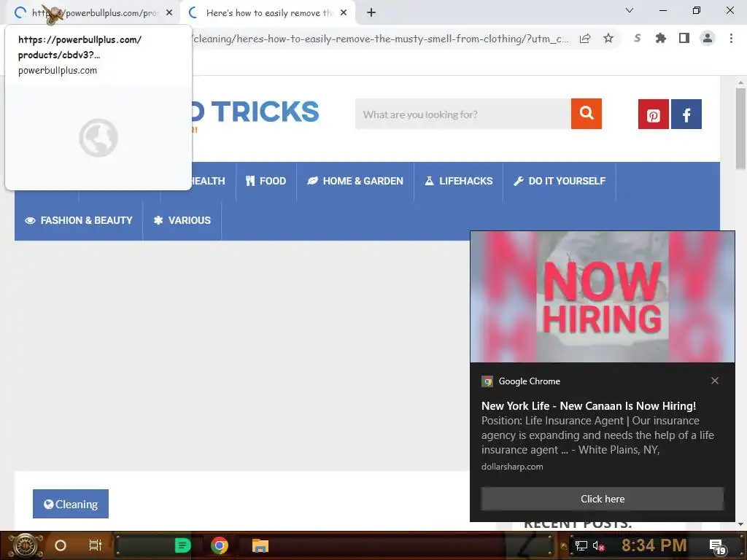747x560 pixels.
Task: Open the network icon in system tray
Action: pyautogui.click(x=581, y=545)
